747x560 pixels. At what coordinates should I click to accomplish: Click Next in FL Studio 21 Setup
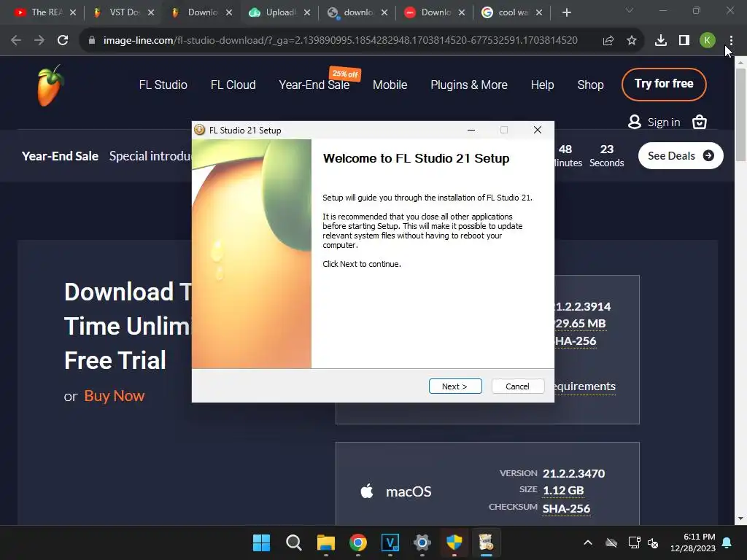[455, 386]
